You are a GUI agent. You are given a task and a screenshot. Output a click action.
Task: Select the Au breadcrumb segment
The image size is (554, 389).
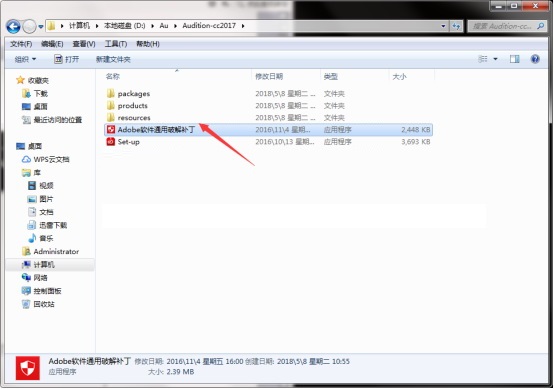click(x=164, y=26)
